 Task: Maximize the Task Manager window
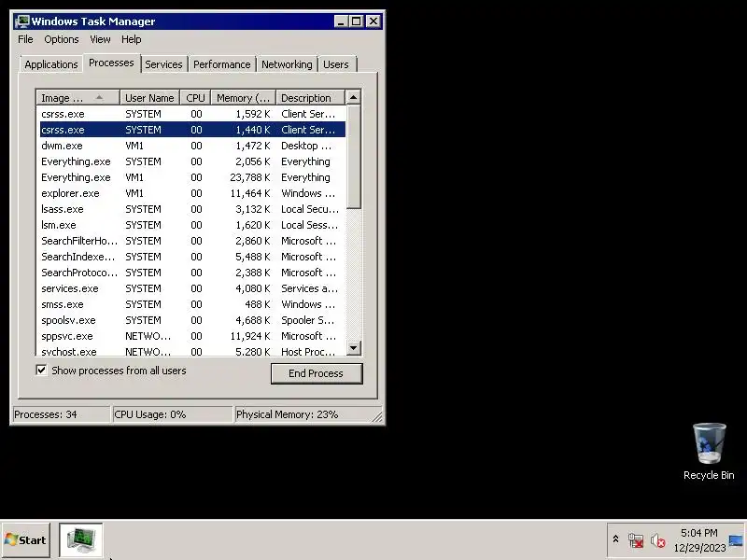[x=356, y=21]
